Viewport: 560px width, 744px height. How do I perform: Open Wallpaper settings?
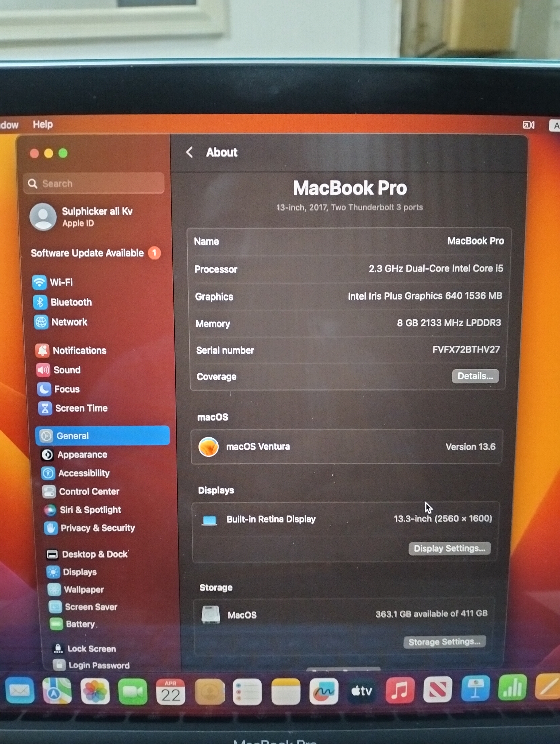pos(76,589)
